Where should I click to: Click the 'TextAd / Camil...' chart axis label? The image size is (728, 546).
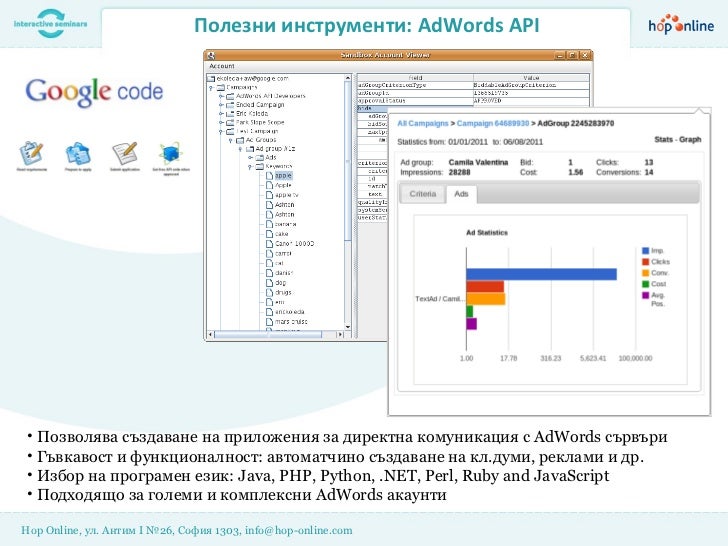[x=440, y=299]
